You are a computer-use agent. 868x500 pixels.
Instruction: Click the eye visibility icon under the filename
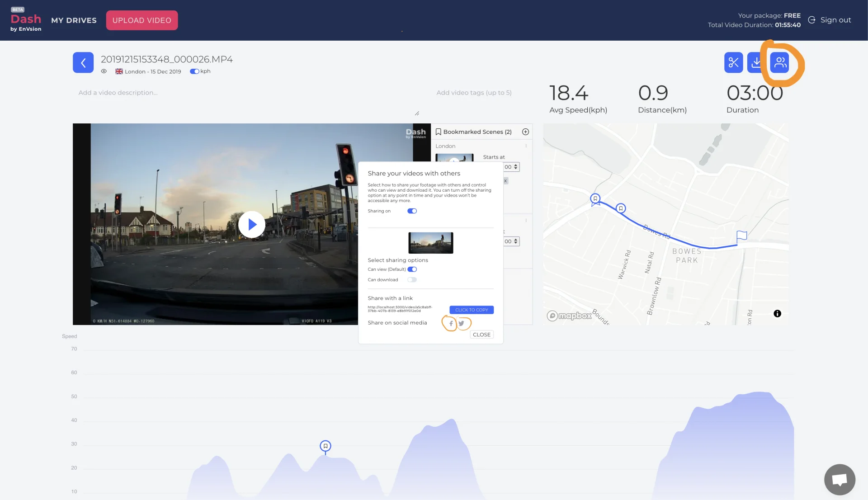coord(104,71)
